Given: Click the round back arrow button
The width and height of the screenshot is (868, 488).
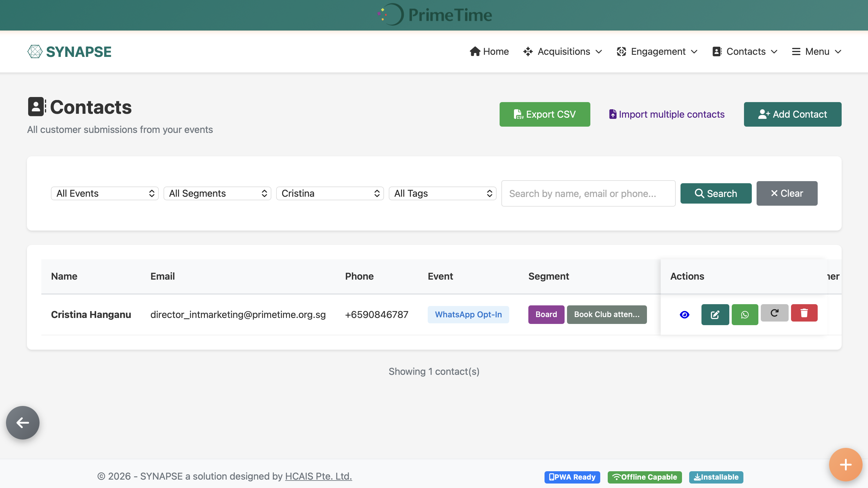Looking at the screenshot, I should 22,422.
